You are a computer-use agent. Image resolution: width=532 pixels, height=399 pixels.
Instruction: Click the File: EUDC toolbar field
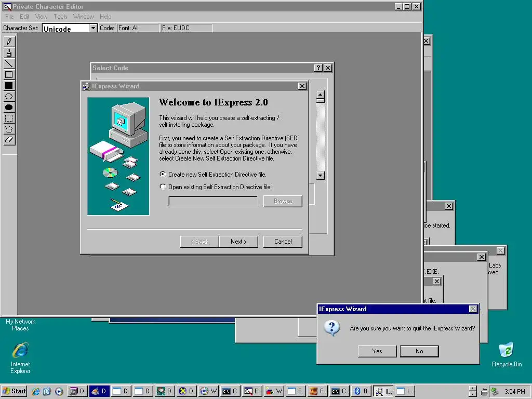pos(187,28)
